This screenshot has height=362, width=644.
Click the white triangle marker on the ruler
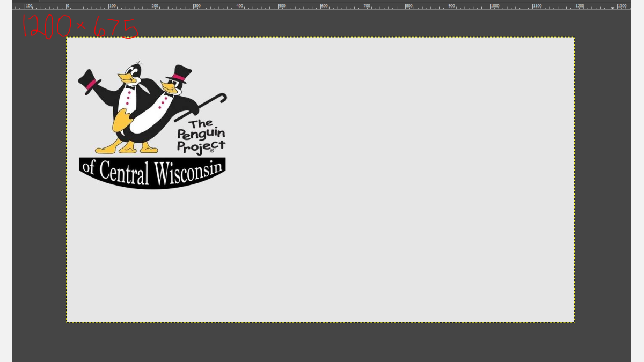tap(612, 8)
